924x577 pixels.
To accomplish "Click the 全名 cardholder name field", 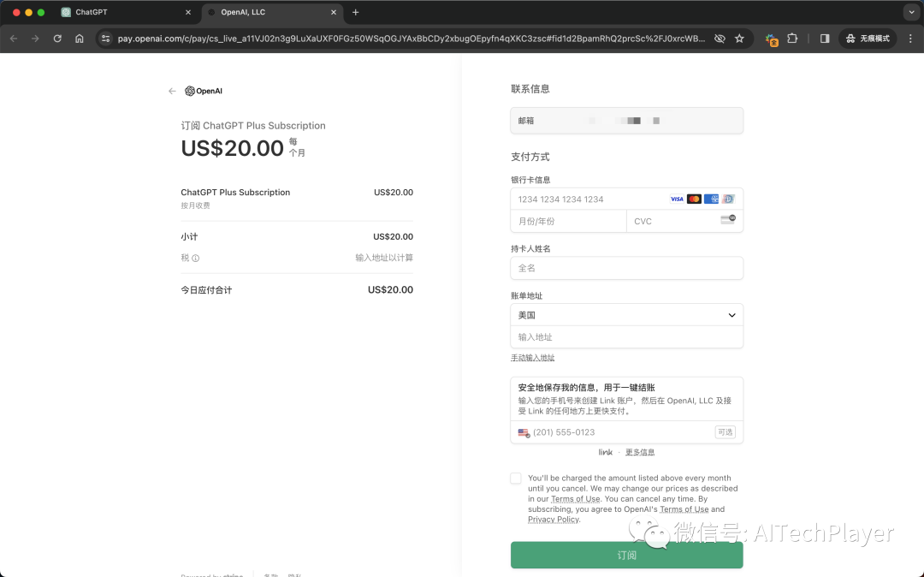I will pos(626,268).
